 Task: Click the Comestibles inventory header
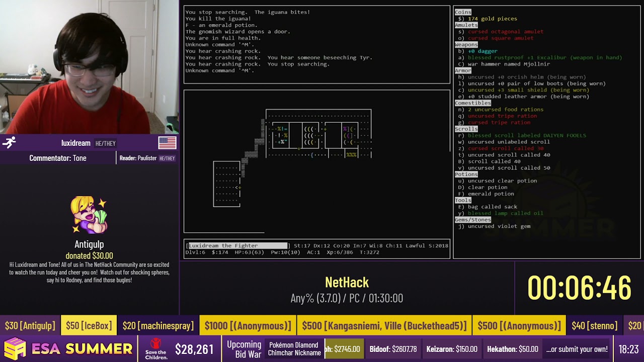473,104
